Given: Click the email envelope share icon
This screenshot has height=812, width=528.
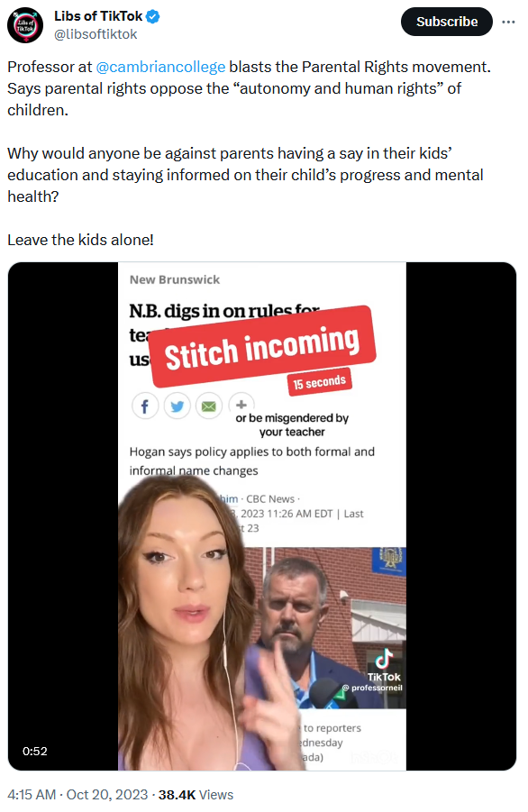Looking at the screenshot, I should point(209,406).
